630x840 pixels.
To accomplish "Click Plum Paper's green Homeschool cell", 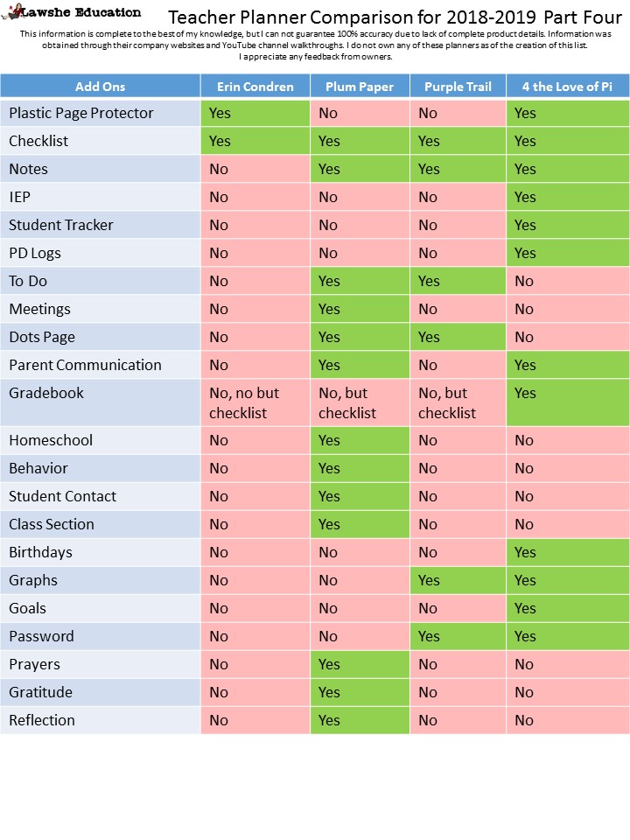I will (x=360, y=440).
